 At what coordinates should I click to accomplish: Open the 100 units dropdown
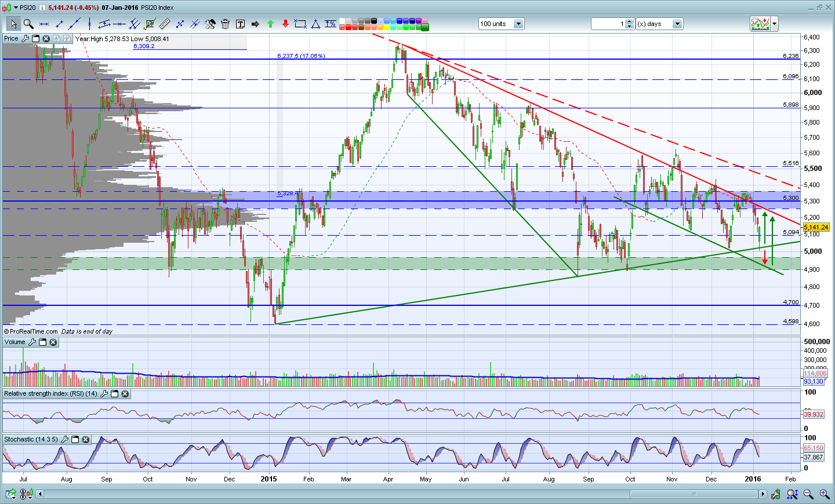click(518, 24)
